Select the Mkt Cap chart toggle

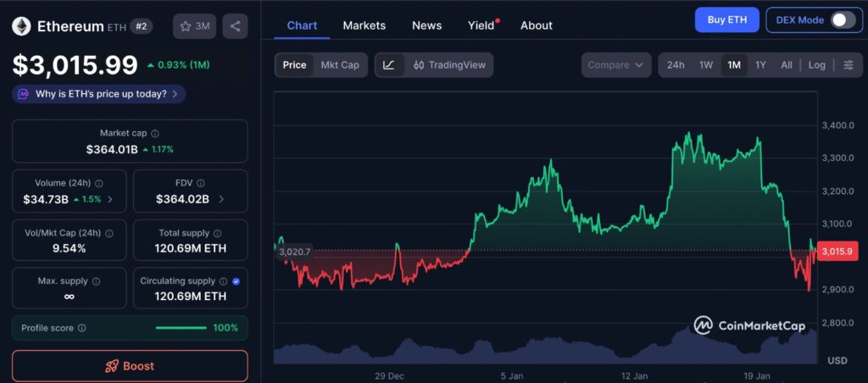pos(340,64)
